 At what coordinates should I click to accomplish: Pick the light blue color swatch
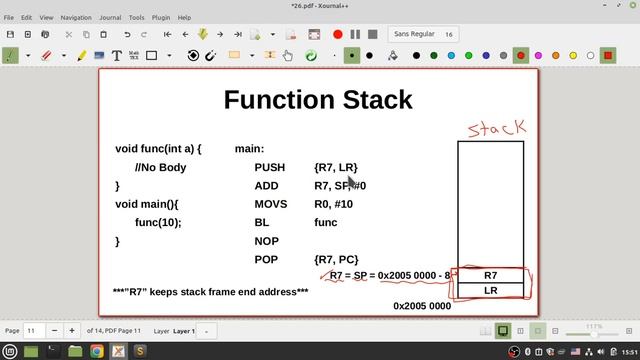(451, 56)
